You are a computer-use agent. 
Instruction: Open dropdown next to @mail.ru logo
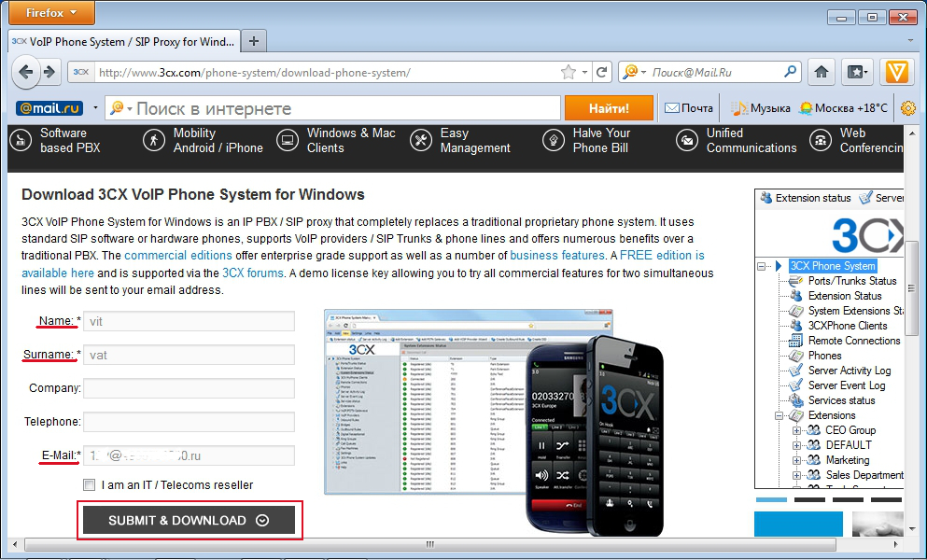96,108
